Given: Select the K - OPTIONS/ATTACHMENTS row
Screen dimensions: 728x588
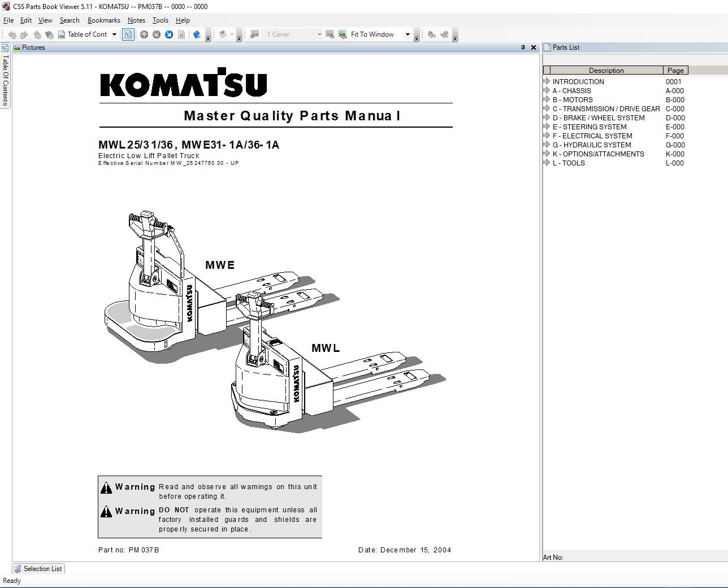Looking at the screenshot, I should (x=616, y=154).
